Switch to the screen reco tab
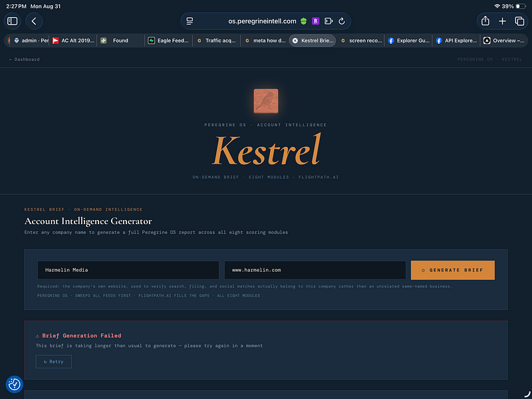 360,41
